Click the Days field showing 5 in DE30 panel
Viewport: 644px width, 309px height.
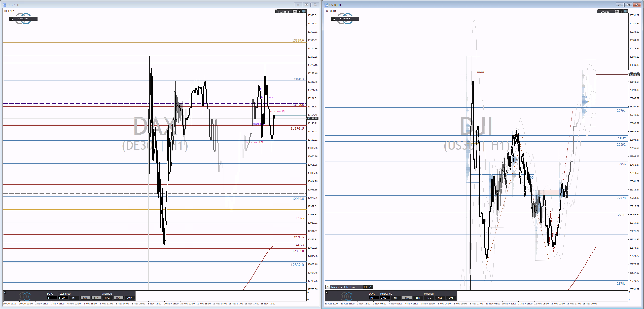click(x=52, y=298)
